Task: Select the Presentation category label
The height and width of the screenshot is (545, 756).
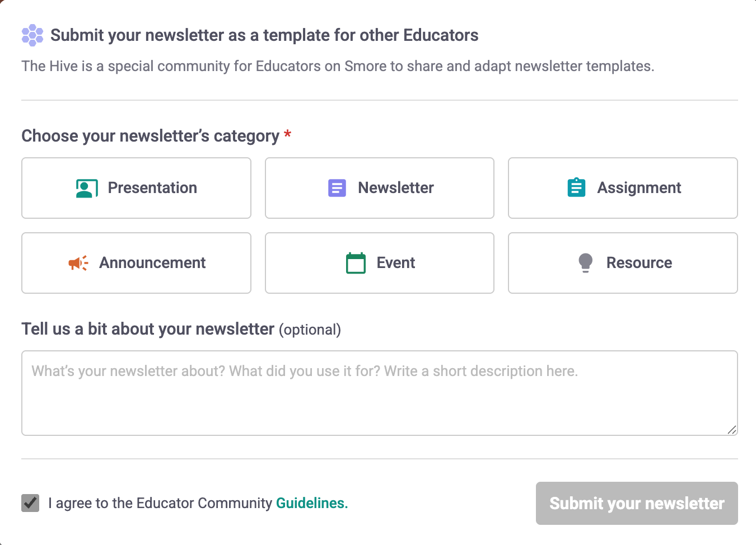Action: tap(152, 188)
